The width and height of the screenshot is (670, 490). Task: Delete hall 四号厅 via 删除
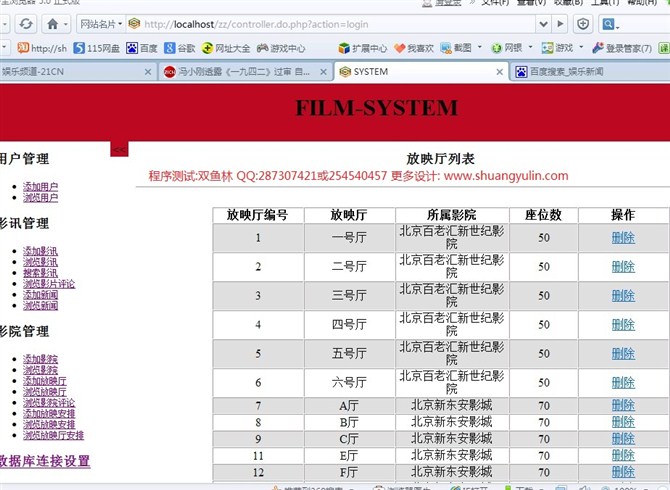[623, 325]
